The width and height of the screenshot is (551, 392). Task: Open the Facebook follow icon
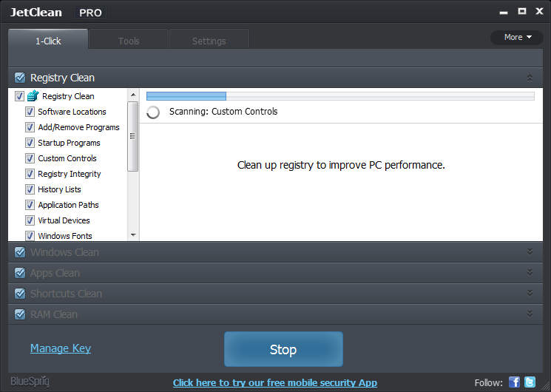click(514, 382)
